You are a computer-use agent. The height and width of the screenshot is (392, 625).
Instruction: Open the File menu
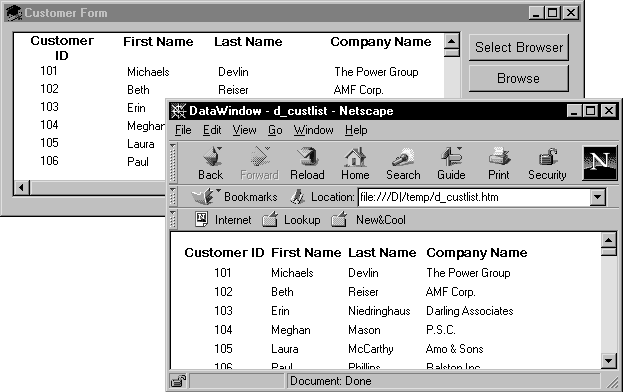pyautogui.click(x=183, y=130)
